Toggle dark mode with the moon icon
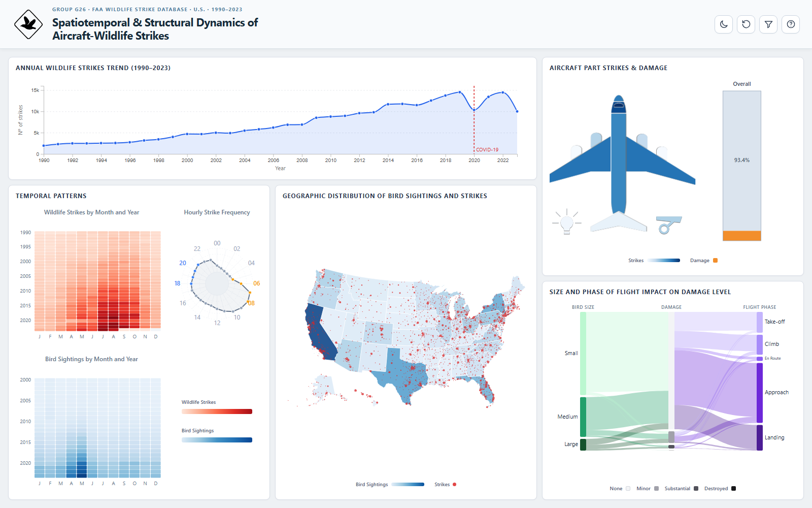 point(724,24)
